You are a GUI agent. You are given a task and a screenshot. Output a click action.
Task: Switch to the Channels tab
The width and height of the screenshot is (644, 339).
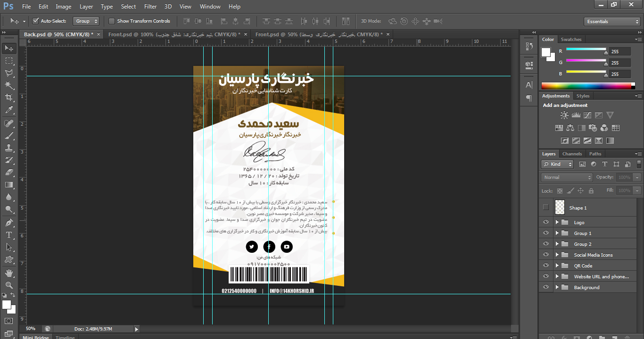pos(572,153)
